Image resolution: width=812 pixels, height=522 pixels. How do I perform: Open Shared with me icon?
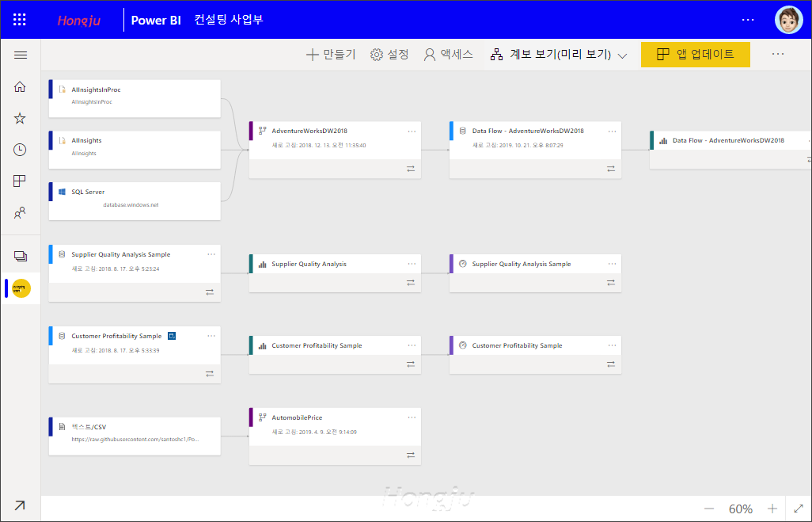click(x=20, y=212)
